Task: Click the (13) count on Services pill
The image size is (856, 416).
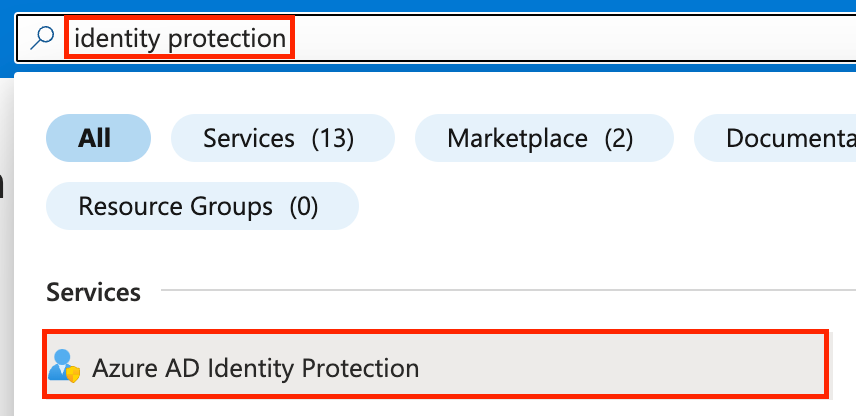Action: [332, 138]
